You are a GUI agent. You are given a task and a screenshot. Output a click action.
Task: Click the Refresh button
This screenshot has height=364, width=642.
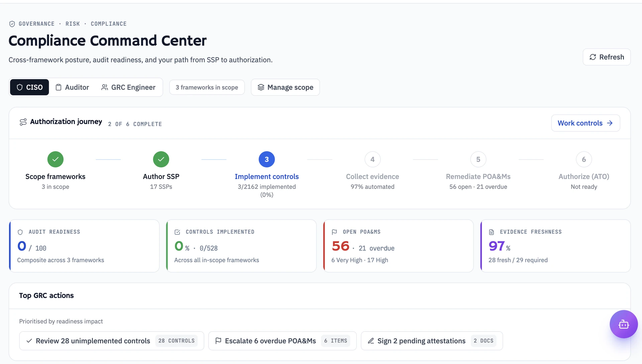pyautogui.click(x=607, y=57)
